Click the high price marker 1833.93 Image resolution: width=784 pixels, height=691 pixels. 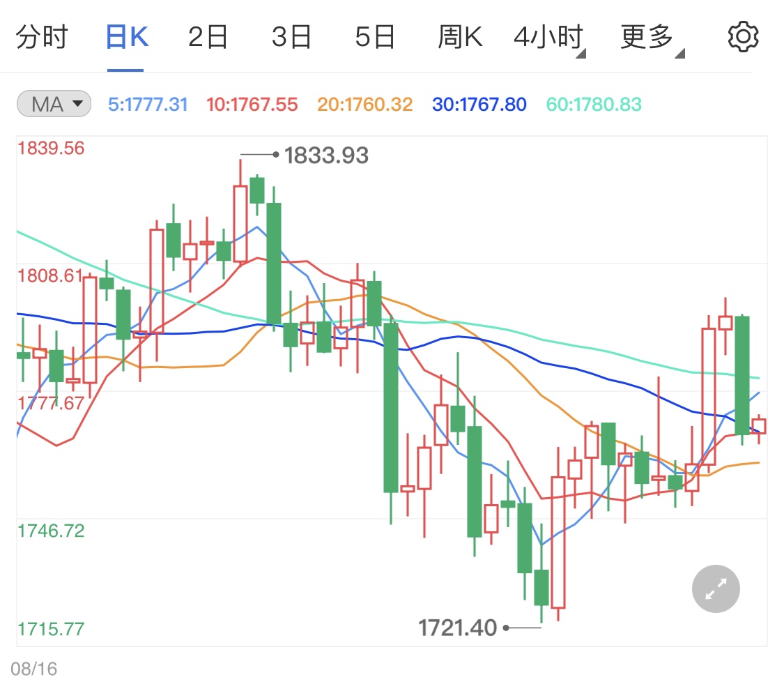point(328,157)
